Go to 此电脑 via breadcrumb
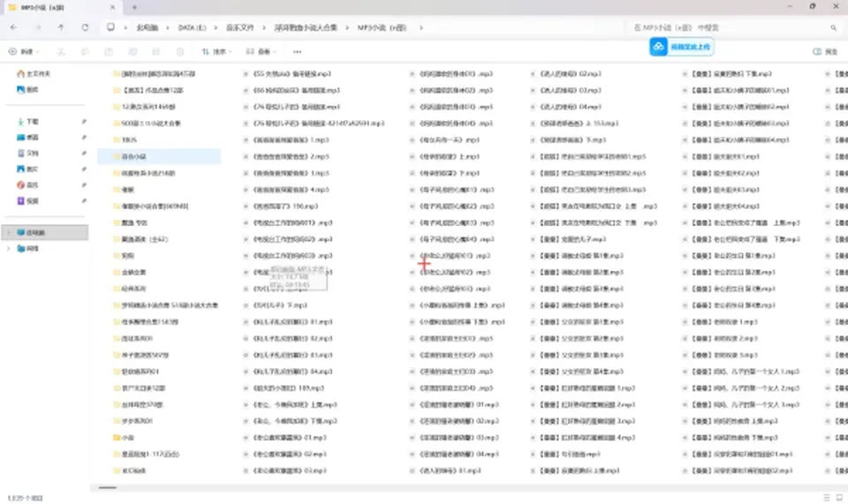Image resolution: width=848 pixels, height=504 pixels. click(x=148, y=27)
